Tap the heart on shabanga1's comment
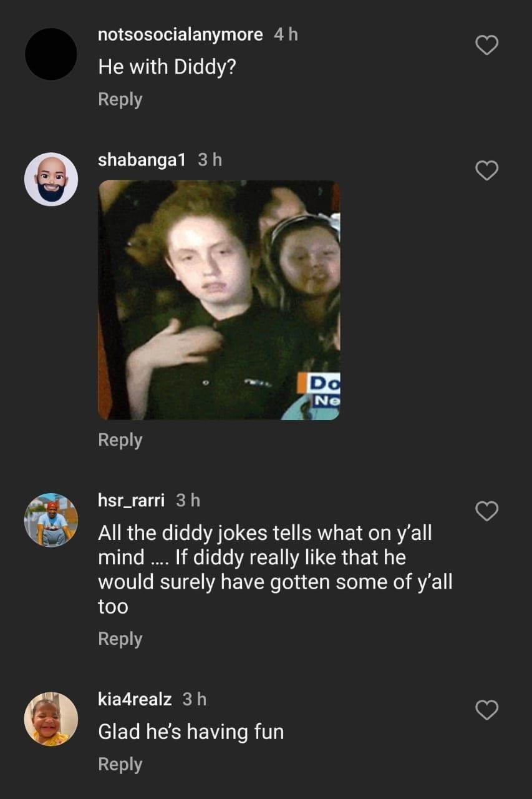 point(486,170)
